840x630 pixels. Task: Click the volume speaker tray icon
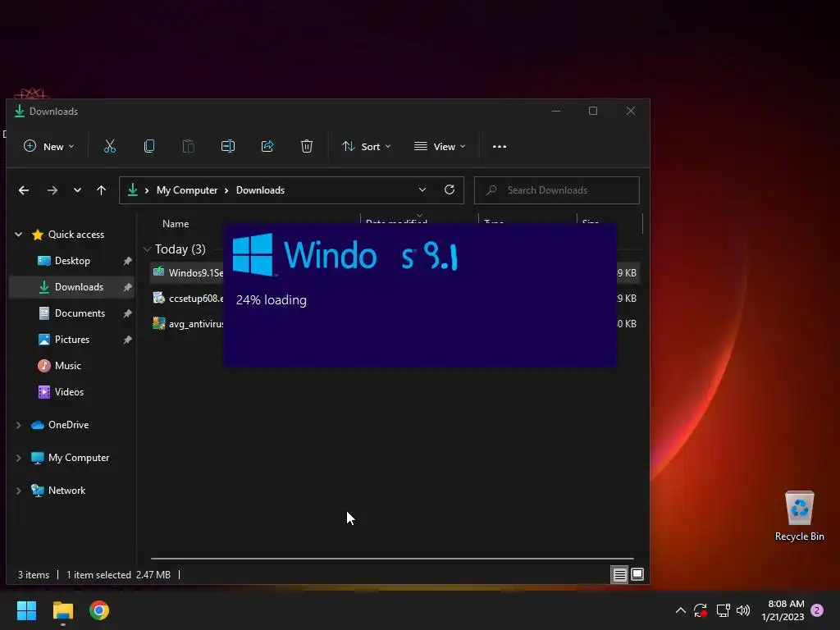pyautogui.click(x=743, y=610)
